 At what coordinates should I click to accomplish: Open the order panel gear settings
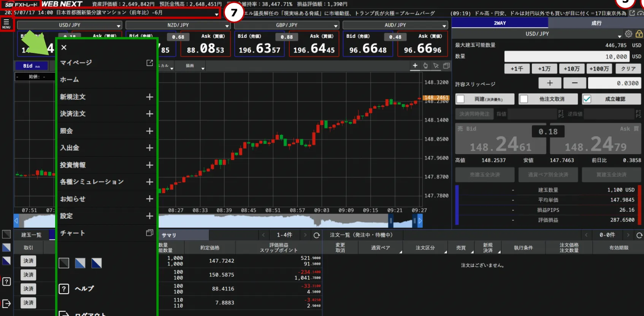(628, 34)
